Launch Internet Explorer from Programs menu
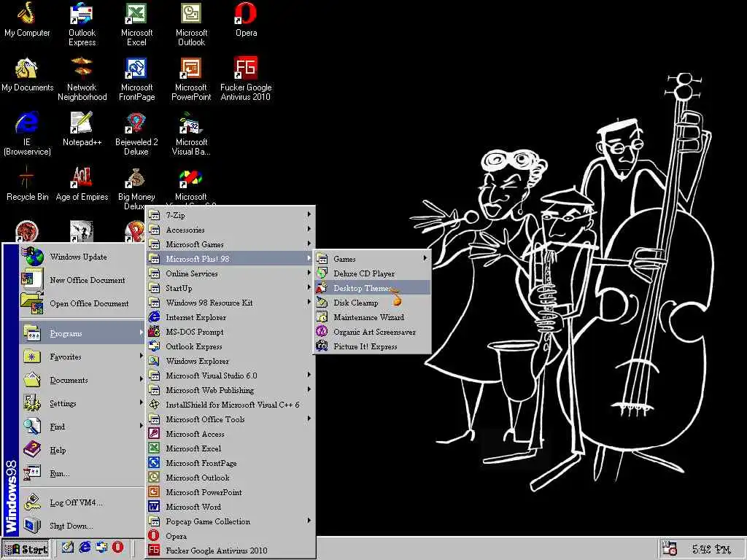This screenshot has height=560, width=747. [230, 317]
